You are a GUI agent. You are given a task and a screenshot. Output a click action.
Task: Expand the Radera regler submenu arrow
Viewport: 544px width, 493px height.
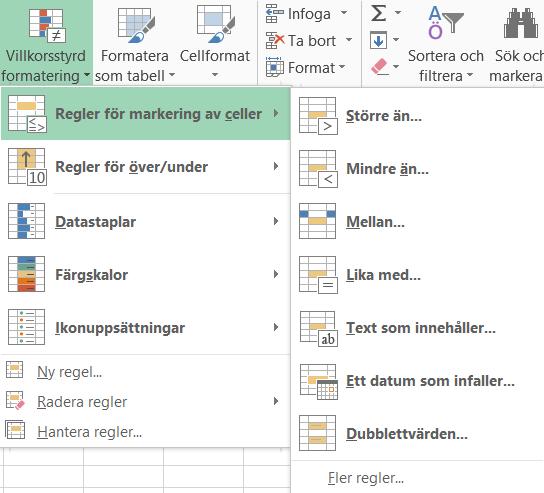pyautogui.click(x=276, y=401)
